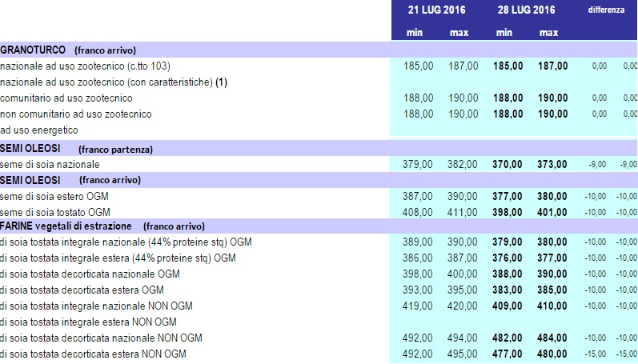
Task: Click label 'di soia tostata integrale nazionale NON OGM'
Action: coord(96,306)
